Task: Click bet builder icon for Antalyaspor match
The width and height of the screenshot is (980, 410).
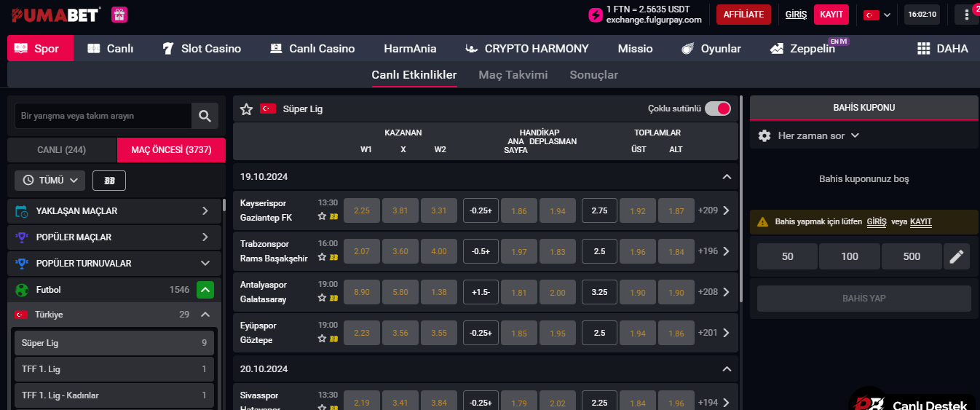Action: (333, 298)
